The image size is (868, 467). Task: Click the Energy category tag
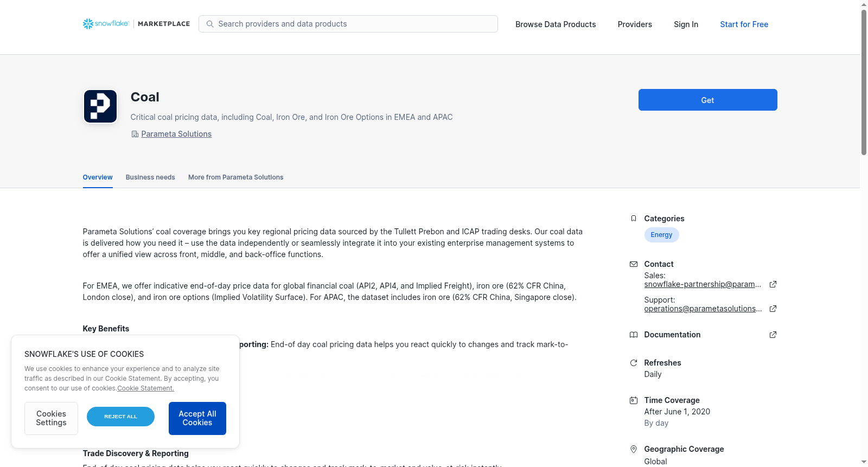[x=661, y=235]
